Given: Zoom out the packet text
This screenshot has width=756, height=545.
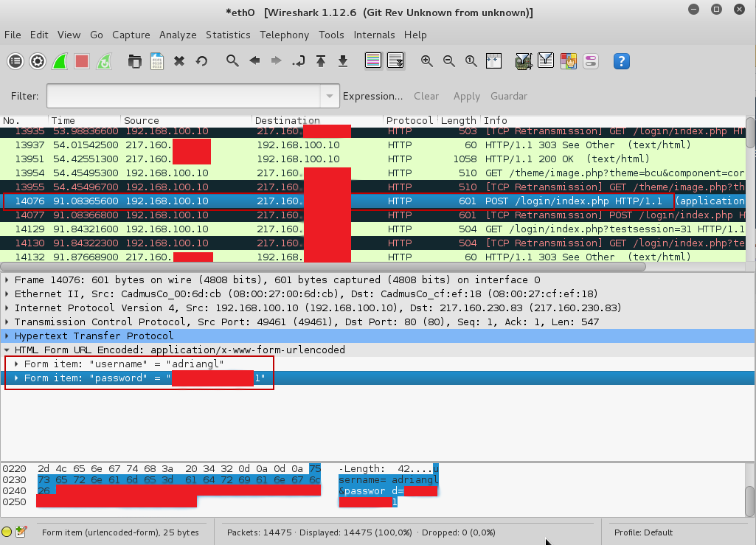Looking at the screenshot, I should [x=449, y=60].
